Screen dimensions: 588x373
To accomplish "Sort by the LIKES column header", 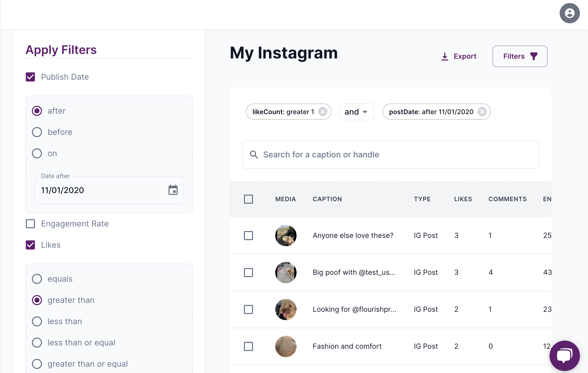I will (x=463, y=199).
